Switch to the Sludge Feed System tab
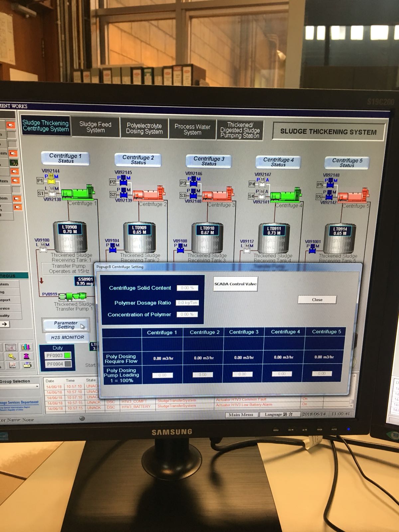 click(95, 127)
